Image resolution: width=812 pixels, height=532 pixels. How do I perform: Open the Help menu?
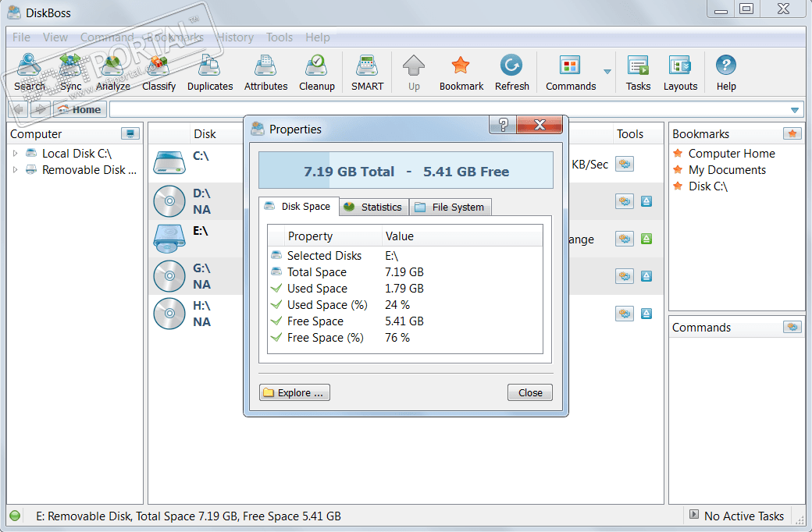pyautogui.click(x=318, y=37)
